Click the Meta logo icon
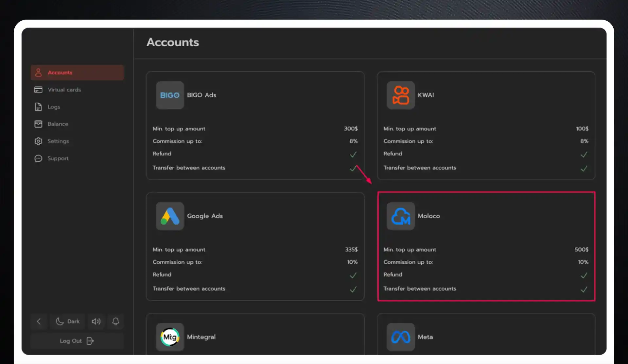The height and width of the screenshot is (364, 628). coord(401,337)
